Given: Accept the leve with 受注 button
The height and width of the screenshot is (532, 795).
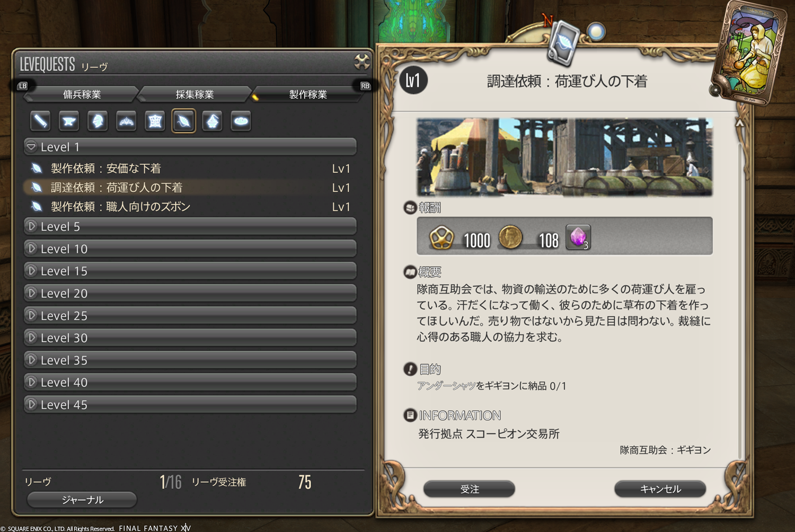Looking at the screenshot, I should point(470,489).
